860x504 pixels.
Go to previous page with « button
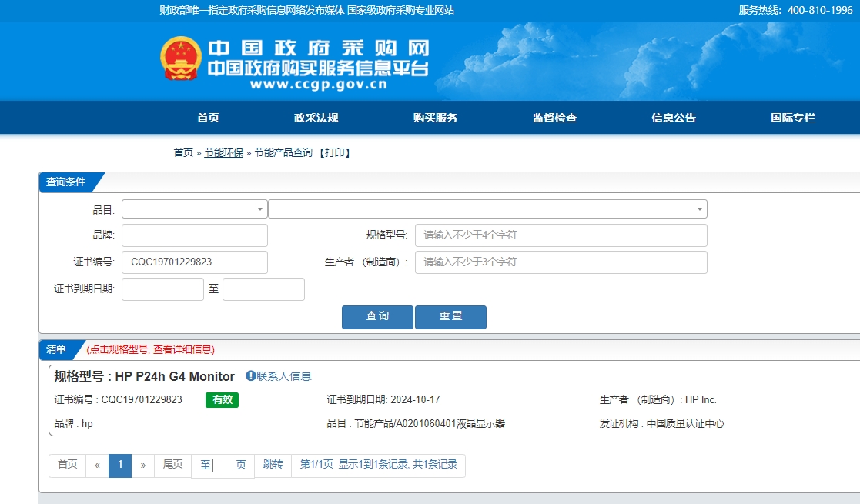(x=97, y=465)
